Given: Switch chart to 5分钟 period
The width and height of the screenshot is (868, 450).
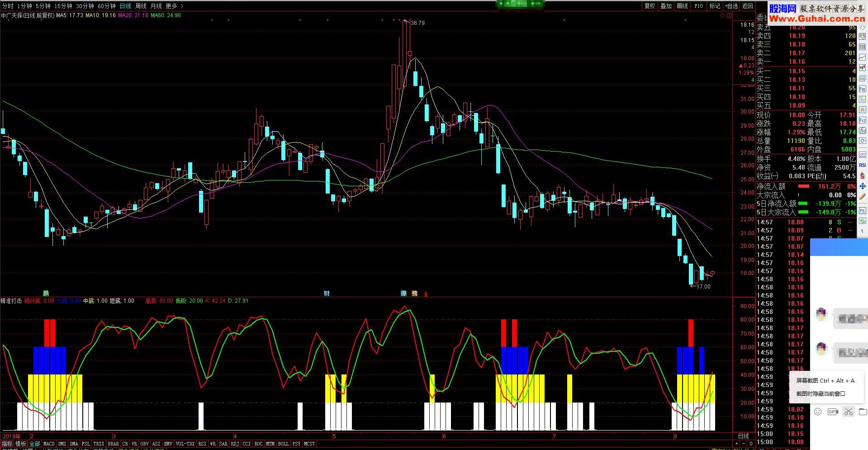Looking at the screenshot, I should [x=43, y=6].
